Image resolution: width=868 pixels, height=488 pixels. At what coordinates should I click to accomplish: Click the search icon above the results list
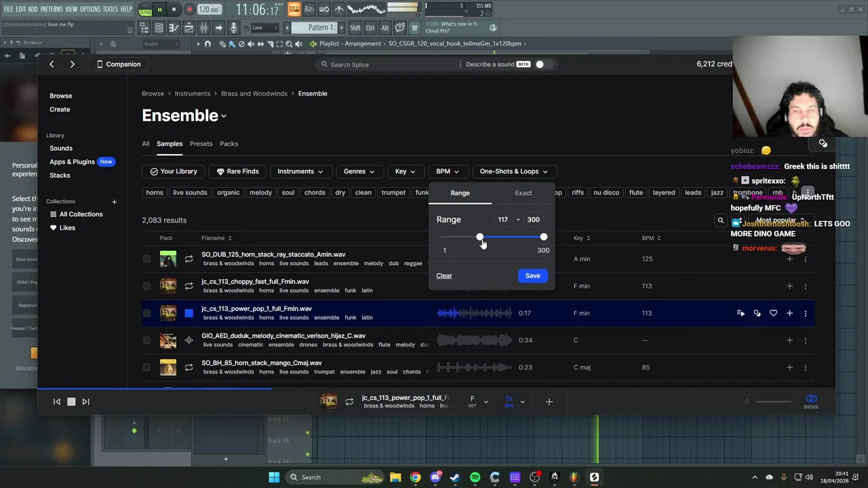pyautogui.click(x=721, y=220)
